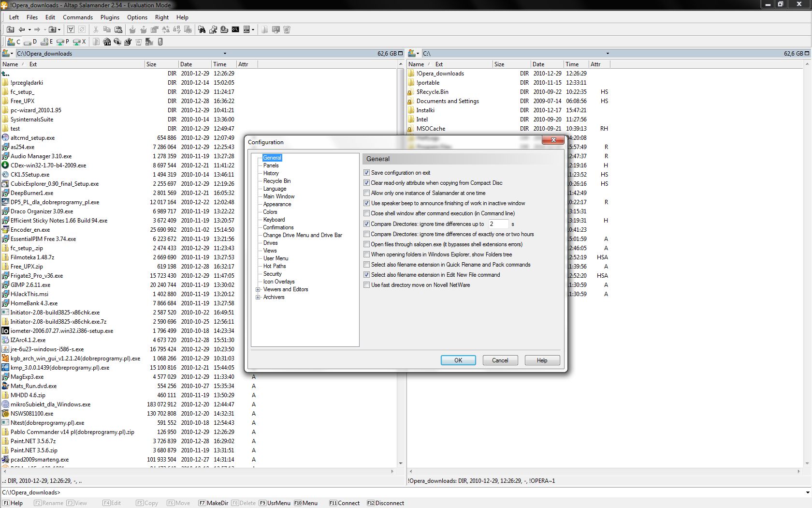This screenshot has height=508, width=812.
Task: Open the Registry plugin icon in drive bar
Action: click(128, 42)
